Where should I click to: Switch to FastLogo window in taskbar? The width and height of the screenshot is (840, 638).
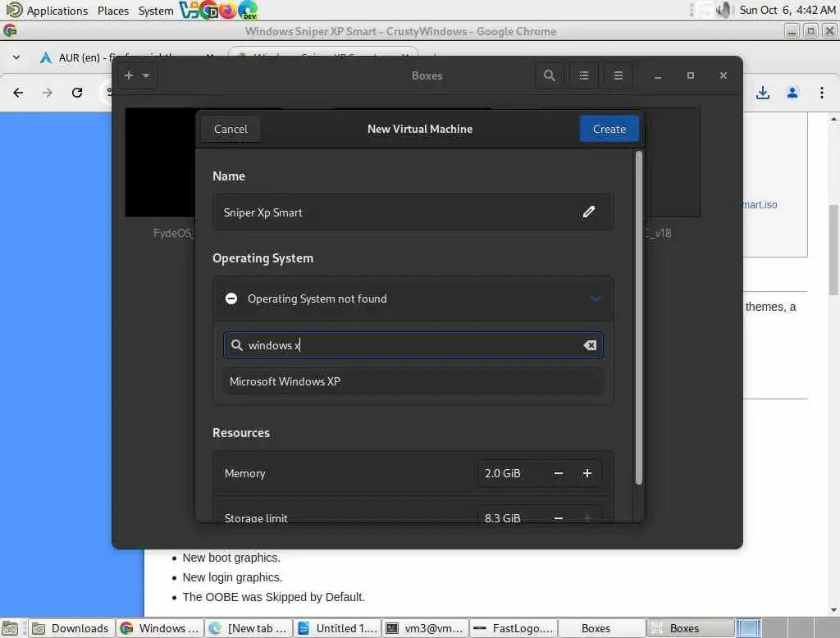[x=514, y=628]
